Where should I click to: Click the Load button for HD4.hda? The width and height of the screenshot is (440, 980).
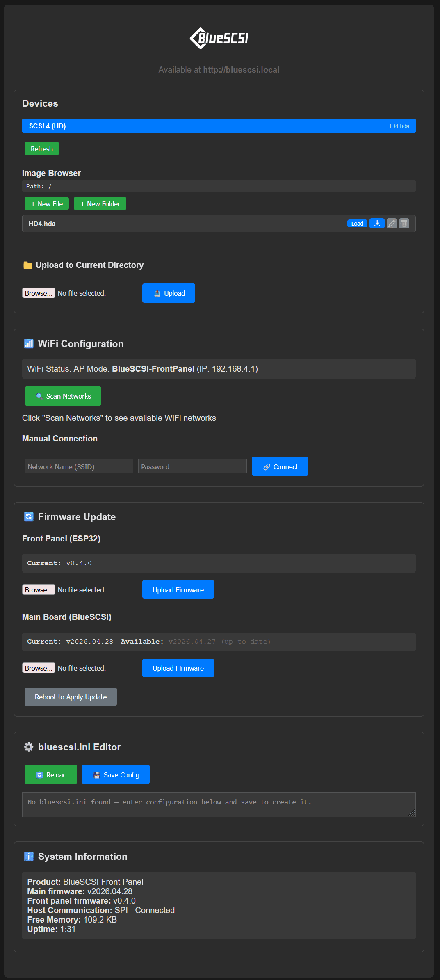(x=357, y=224)
